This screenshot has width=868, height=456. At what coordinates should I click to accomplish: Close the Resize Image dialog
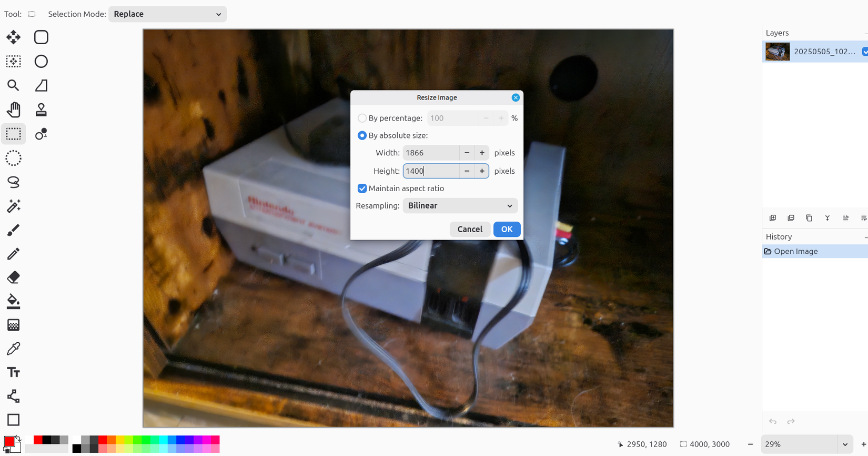pos(516,97)
